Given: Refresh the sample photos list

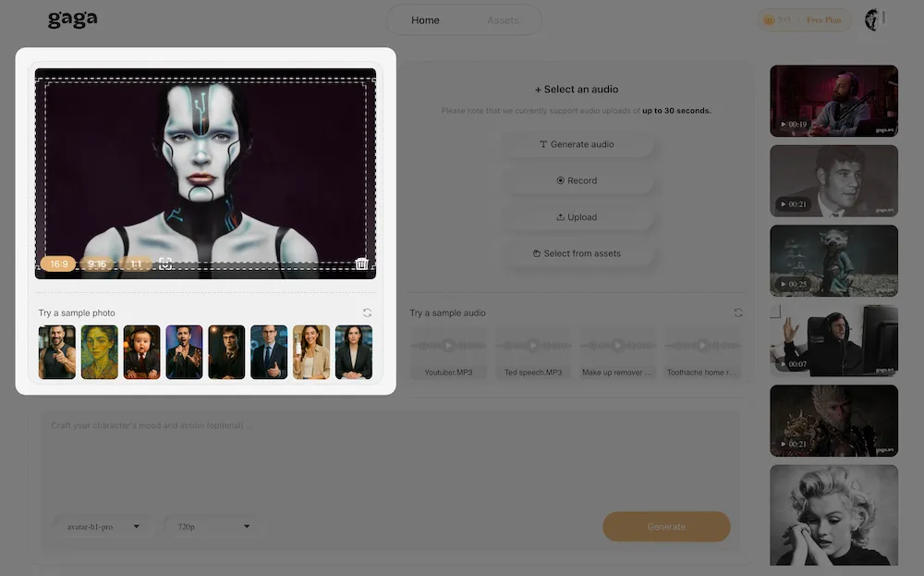Looking at the screenshot, I should point(367,313).
